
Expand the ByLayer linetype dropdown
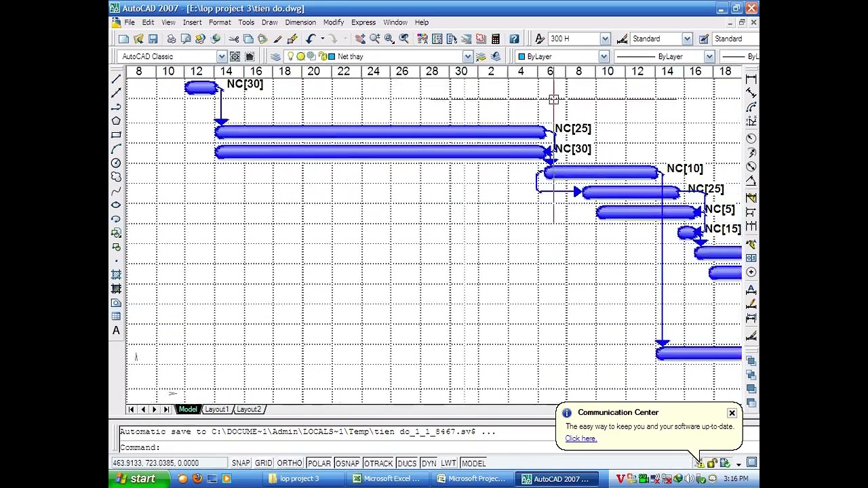pos(709,56)
